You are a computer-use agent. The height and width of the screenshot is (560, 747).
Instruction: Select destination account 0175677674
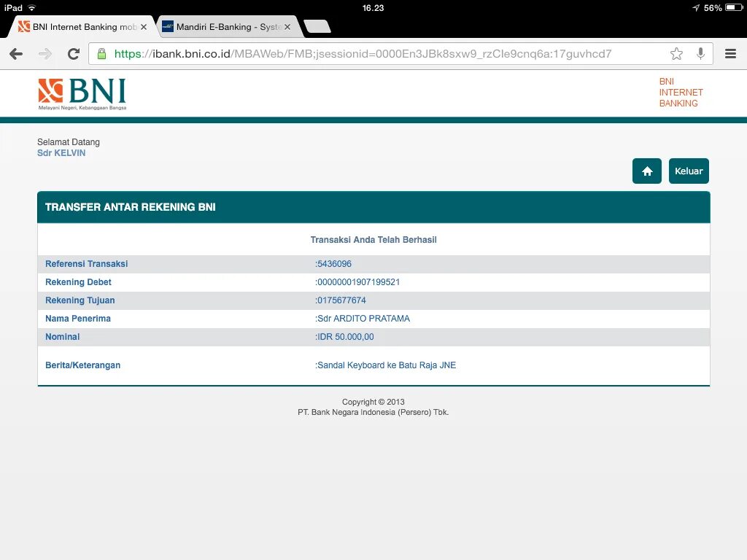341,300
